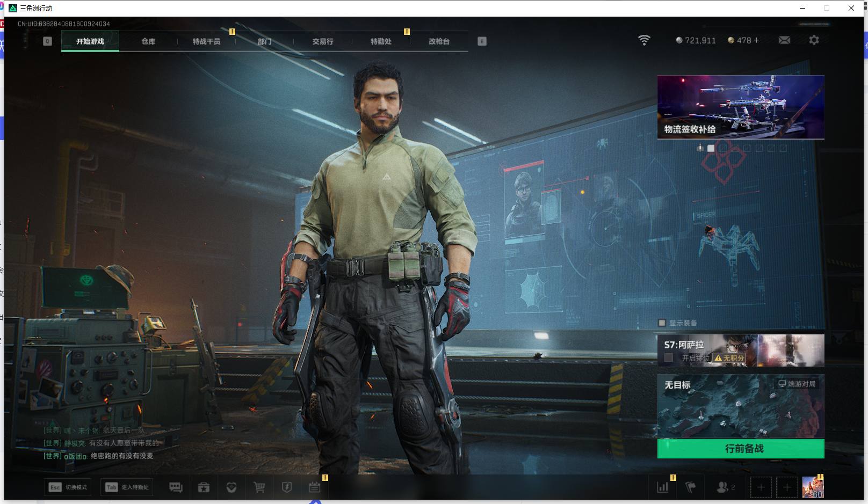The height and width of the screenshot is (504, 868).
Task: Toggle the 开启排位 checkbox
Action: point(669,357)
